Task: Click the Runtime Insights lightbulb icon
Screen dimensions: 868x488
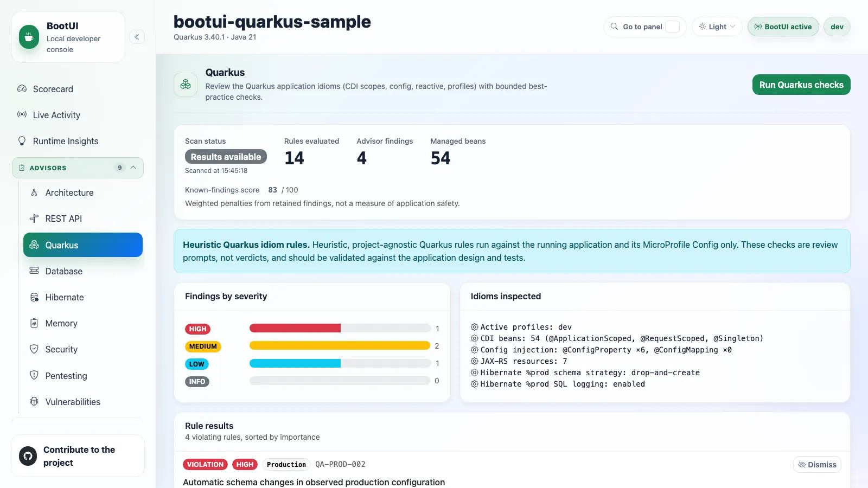Action: 22,140
